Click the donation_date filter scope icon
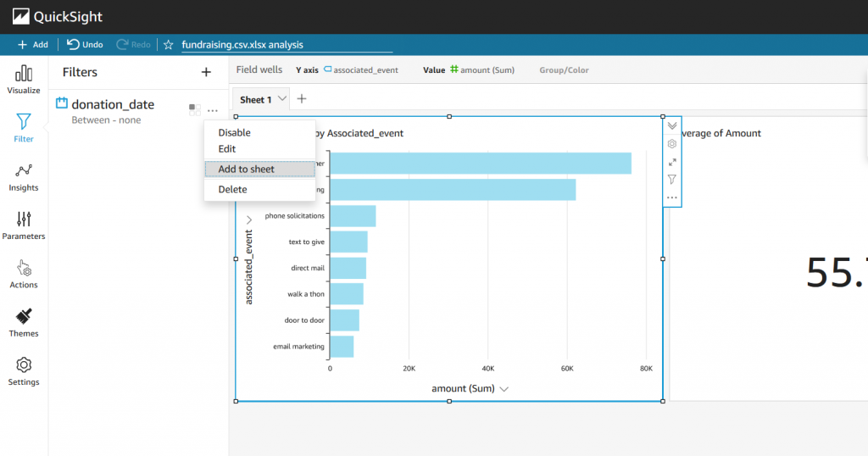The width and height of the screenshot is (868, 456). 194,109
